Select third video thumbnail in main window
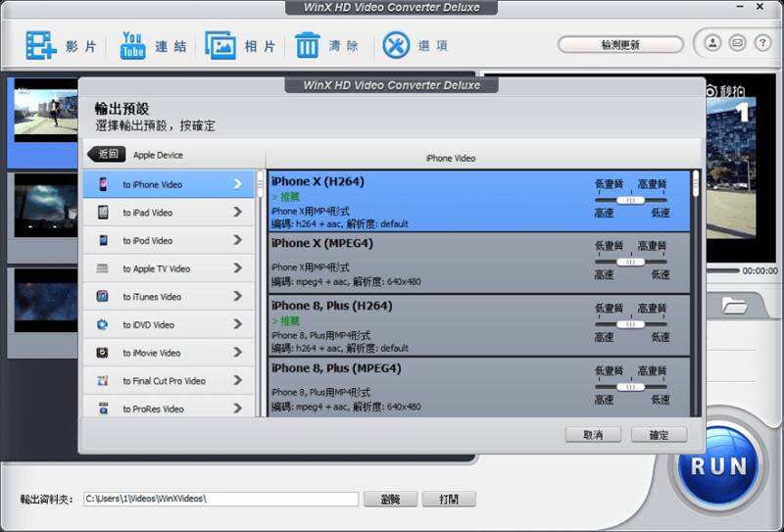The height and width of the screenshot is (532, 784). [x=46, y=300]
